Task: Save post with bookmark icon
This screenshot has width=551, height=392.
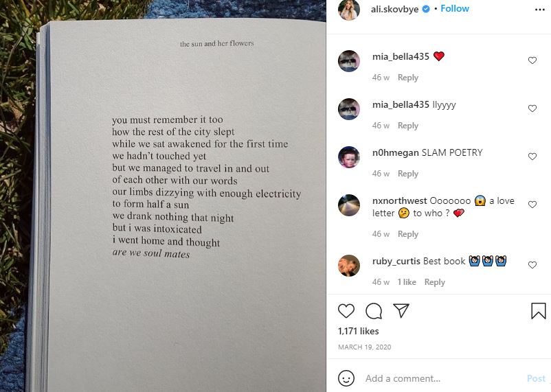Action: 538,311
